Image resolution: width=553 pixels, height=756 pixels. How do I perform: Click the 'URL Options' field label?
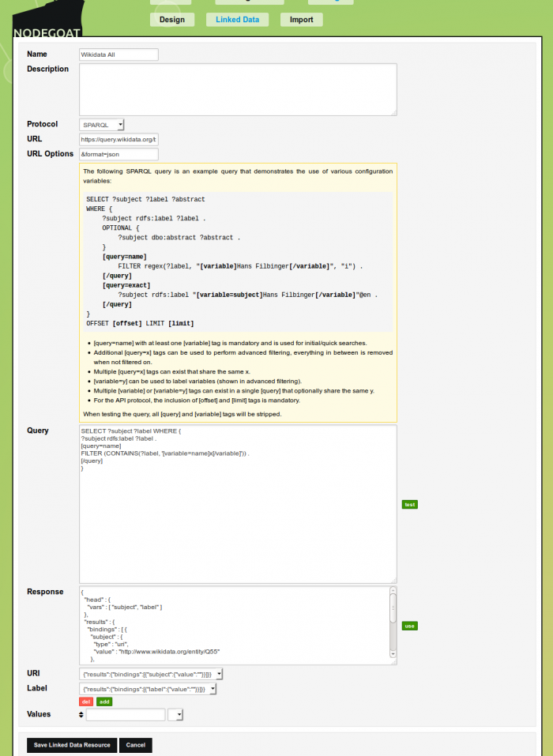point(50,154)
